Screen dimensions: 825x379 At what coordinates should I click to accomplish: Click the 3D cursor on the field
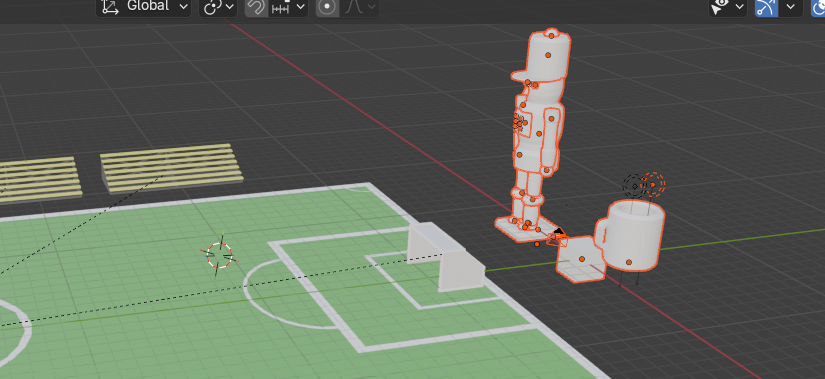pos(220,255)
